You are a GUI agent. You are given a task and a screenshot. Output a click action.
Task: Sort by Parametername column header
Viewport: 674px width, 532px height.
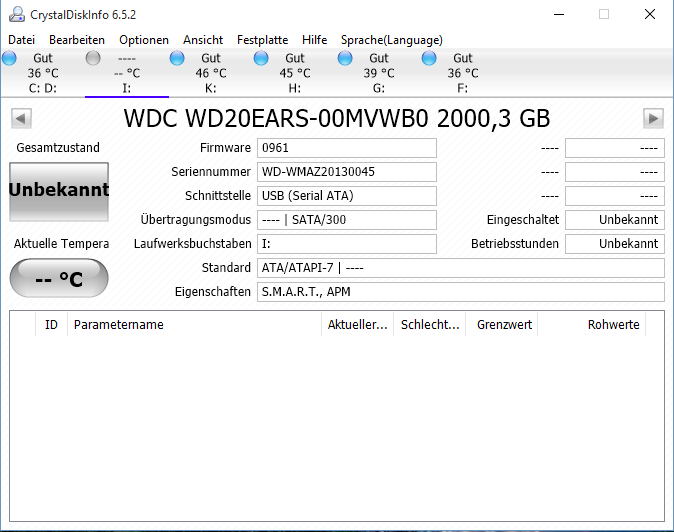194,325
